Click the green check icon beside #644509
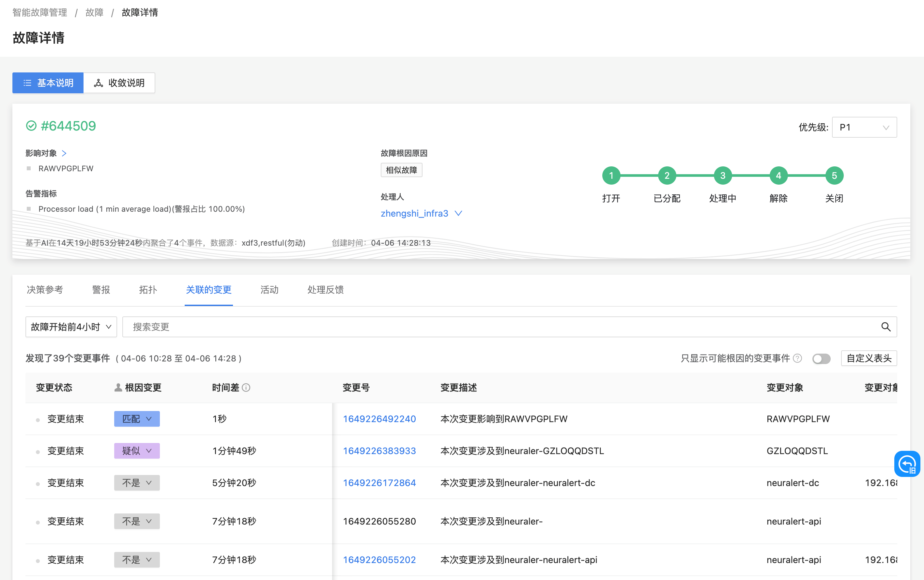Viewport: 924px width, 580px height. coord(31,126)
